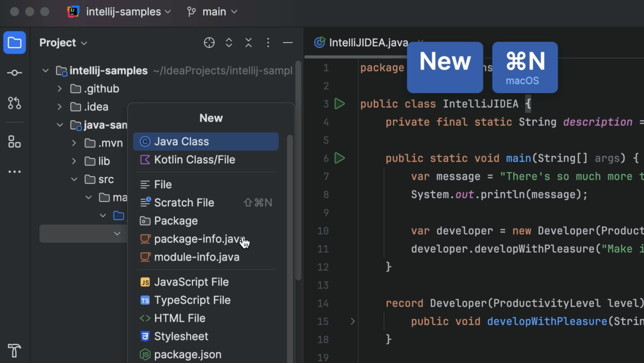Expand the .github folder
Image resolution: width=644 pixels, height=363 pixels.
click(60, 89)
